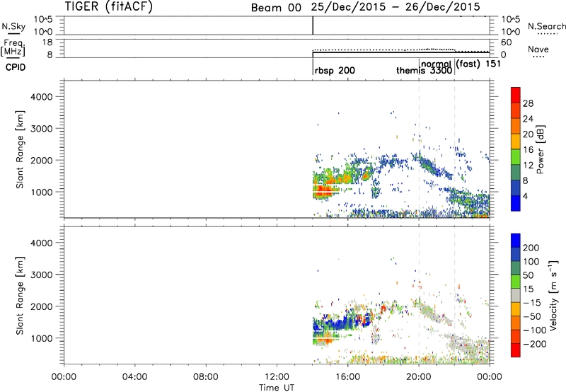Select the 16 dB label on the power colorbar
This screenshot has height=392, width=566.
click(x=528, y=150)
